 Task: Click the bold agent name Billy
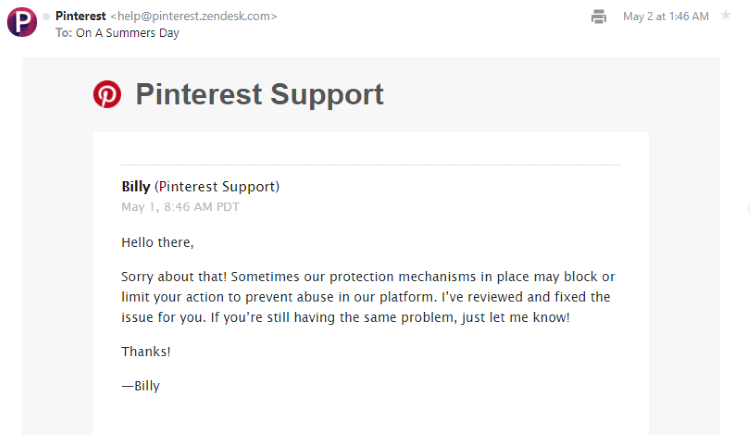coord(136,186)
